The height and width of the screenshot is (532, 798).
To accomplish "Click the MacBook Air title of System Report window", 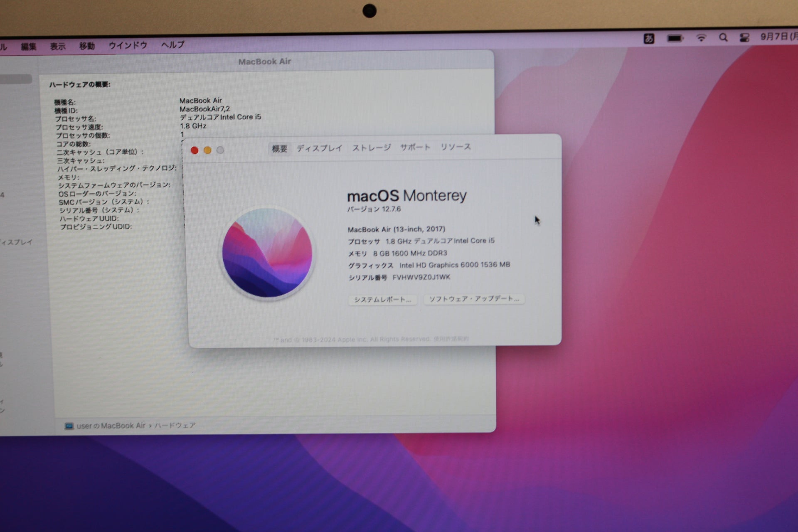I will point(265,62).
